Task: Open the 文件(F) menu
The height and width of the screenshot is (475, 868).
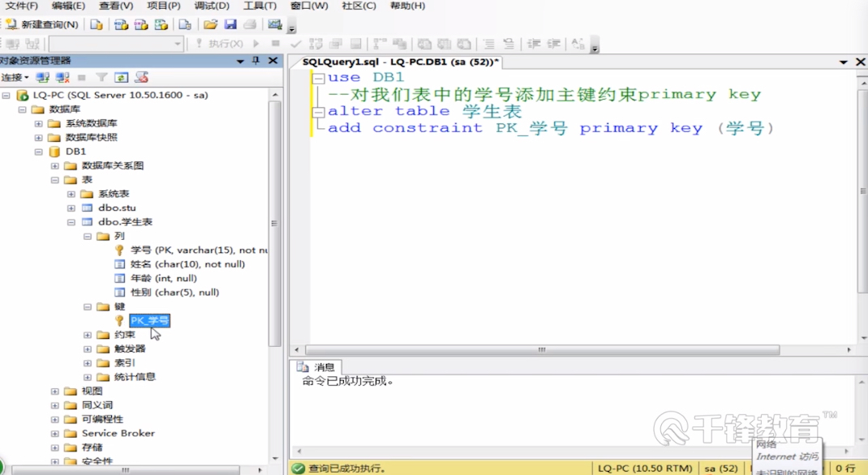Action: (x=22, y=6)
